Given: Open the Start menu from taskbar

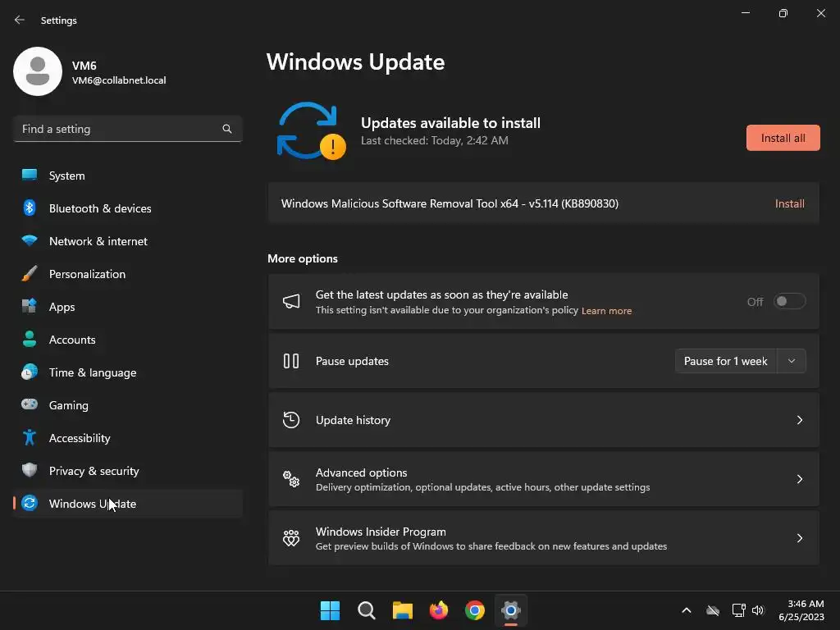Looking at the screenshot, I should click(330, 610).
